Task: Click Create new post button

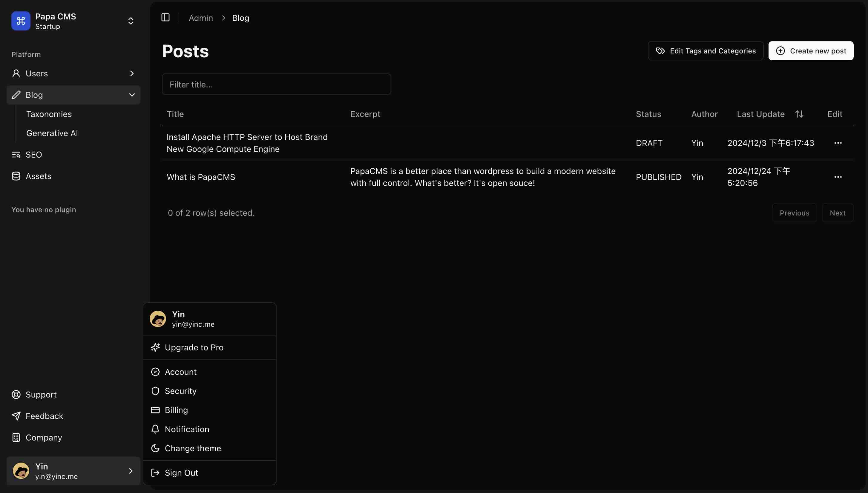Action: tap(811, 51)
